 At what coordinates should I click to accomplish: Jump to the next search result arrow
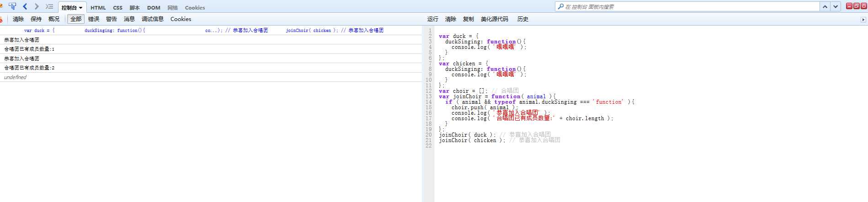tap(836, 7)
